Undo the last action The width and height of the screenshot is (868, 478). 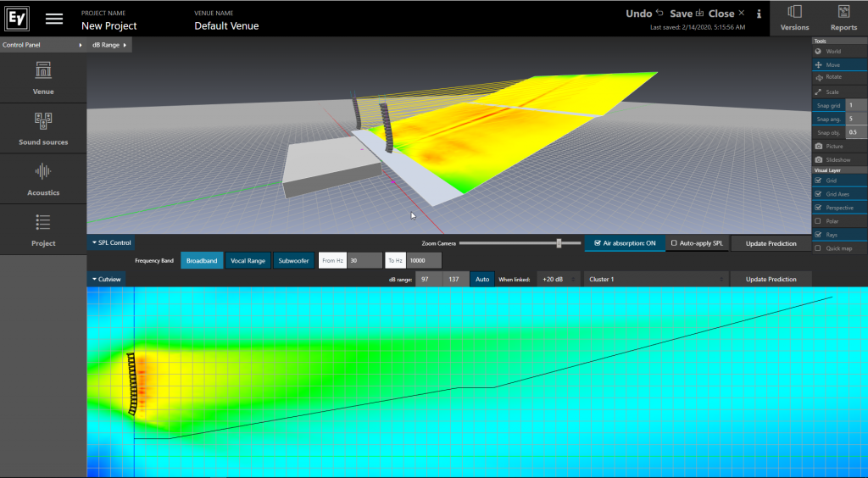click(644, 14)
